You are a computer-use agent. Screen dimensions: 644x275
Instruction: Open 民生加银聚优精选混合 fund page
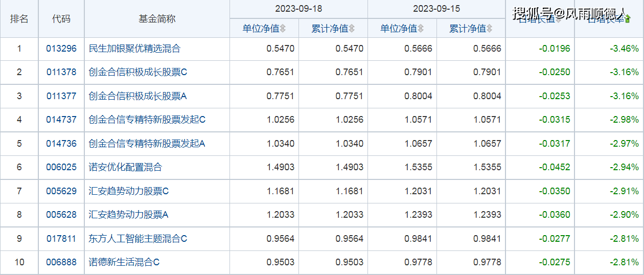134,49
